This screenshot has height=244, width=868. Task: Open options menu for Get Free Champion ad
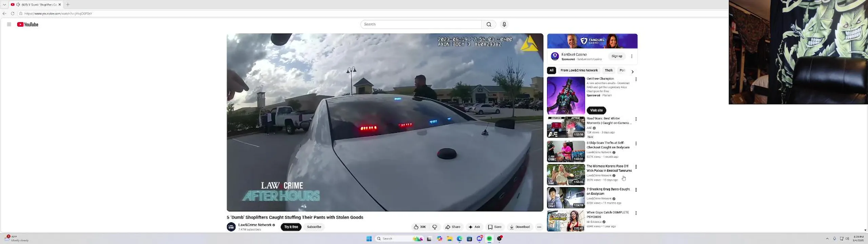(x=636, y=79)
